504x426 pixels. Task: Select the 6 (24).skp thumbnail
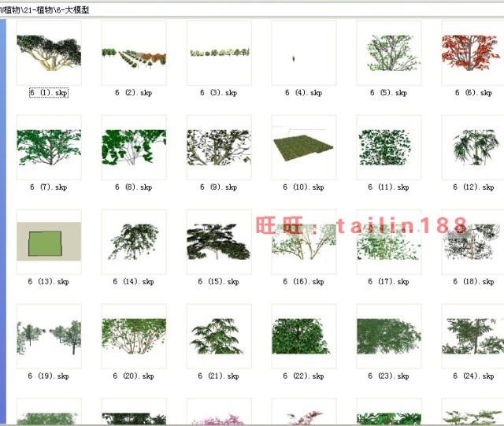pyautogui.click(x=472, y=336)
